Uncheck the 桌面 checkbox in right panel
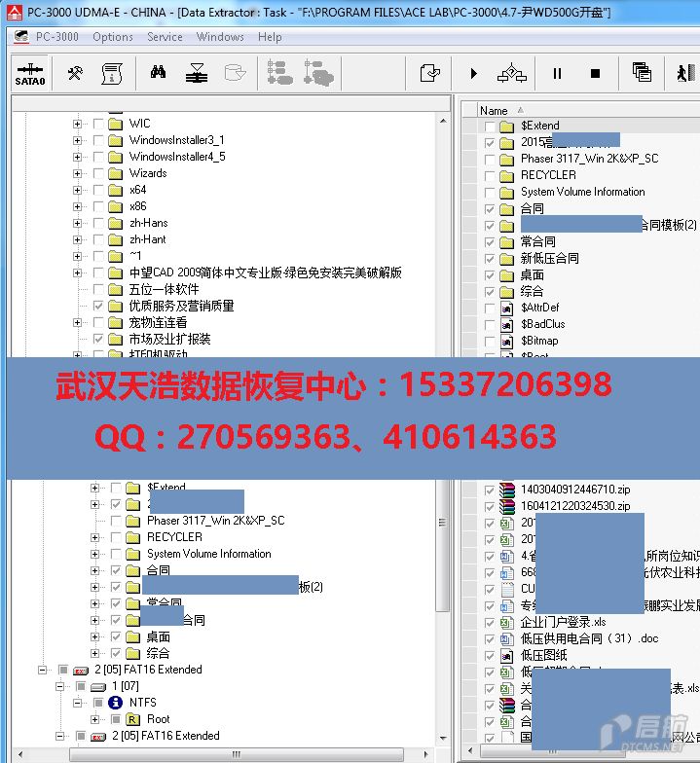The image size is (700, 763). tap(490, 274)
